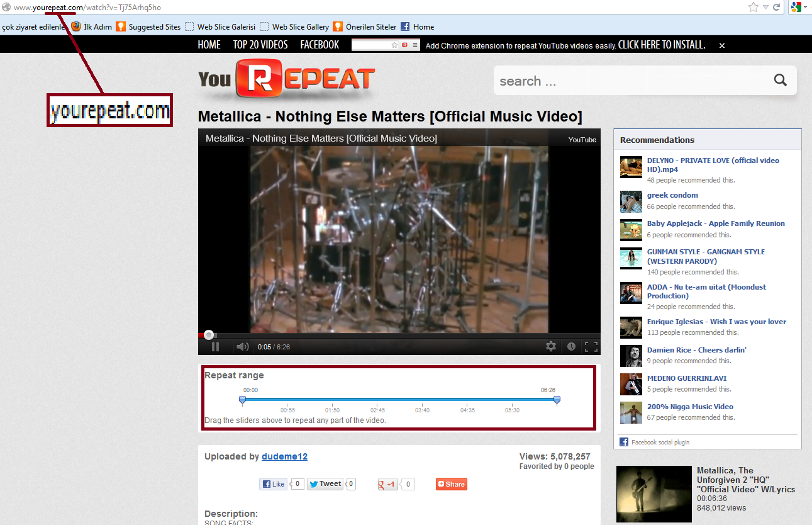Click the Baby Applejack thumbnail
The image size is (812, 525).
pyautogui.click(x=631, y=230)
